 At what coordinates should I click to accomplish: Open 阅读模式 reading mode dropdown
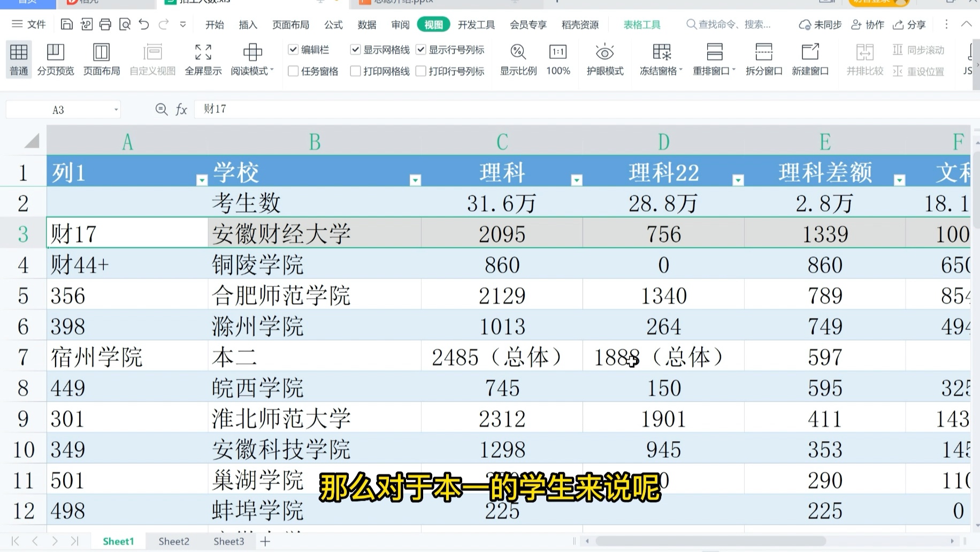(x=252, y=59)
